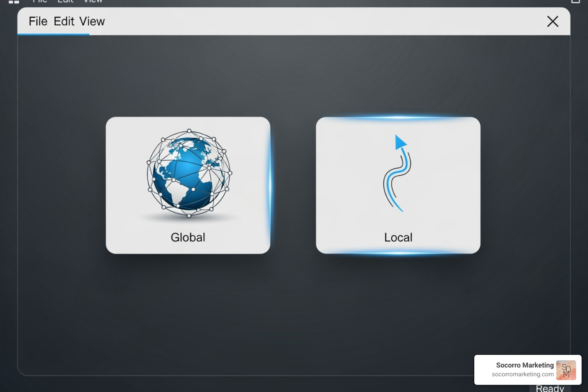Viewport: 588px width, 392px height.
Task: Click the partially hidden File menu at screen top
Action: coord(40,2)
